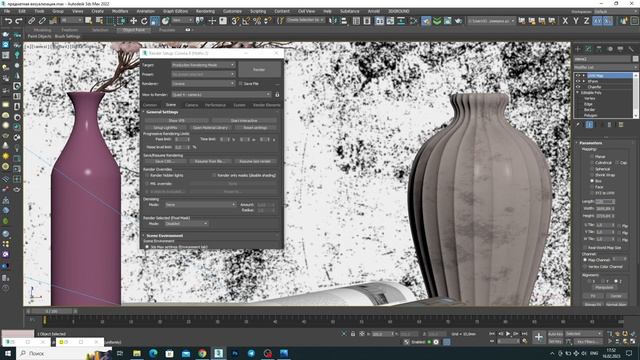Restrict to X axis button
This screenshot has height=360, width=640.
[x=565, y=21]
